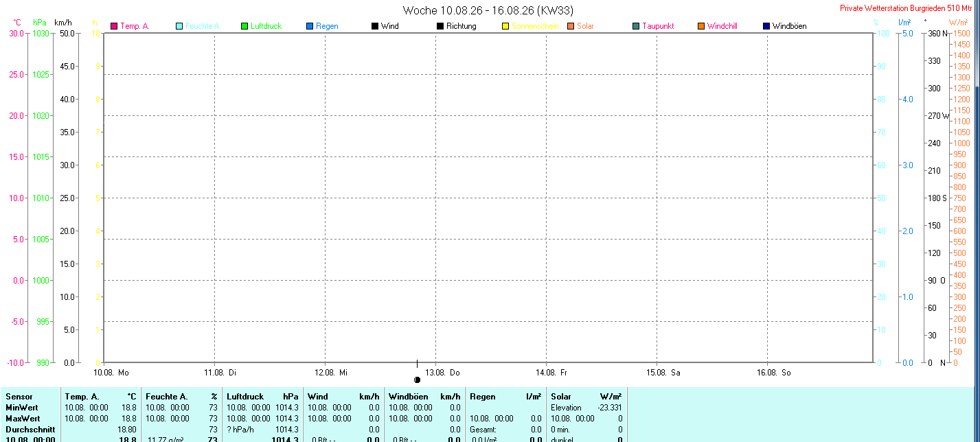Click the 360 N compass axis label

click(x=937, y=33)
